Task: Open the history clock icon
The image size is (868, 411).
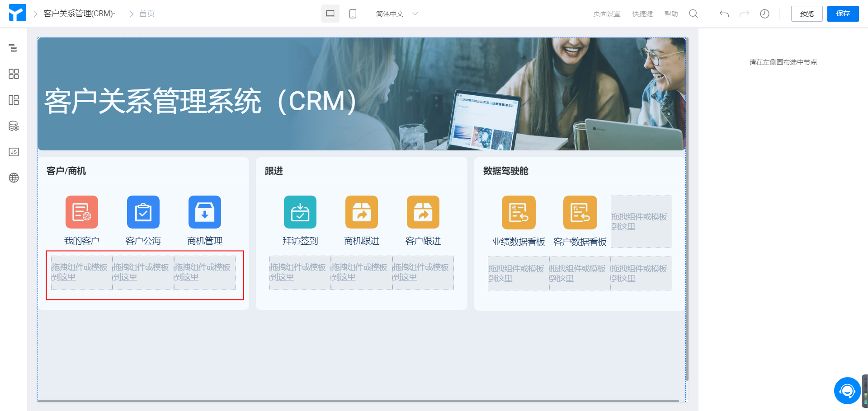Action: coord(764,14)
